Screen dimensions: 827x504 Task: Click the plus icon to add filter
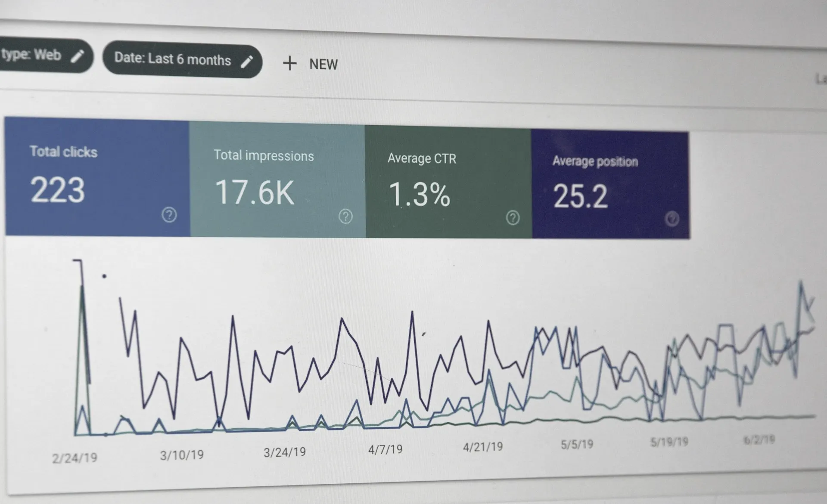click(289, 63)
